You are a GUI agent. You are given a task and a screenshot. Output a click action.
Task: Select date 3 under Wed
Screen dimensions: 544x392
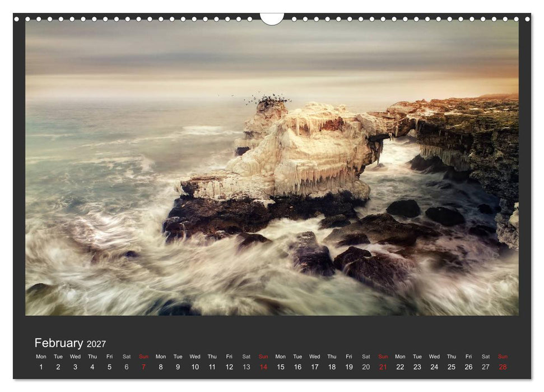[x=75, y=367]
